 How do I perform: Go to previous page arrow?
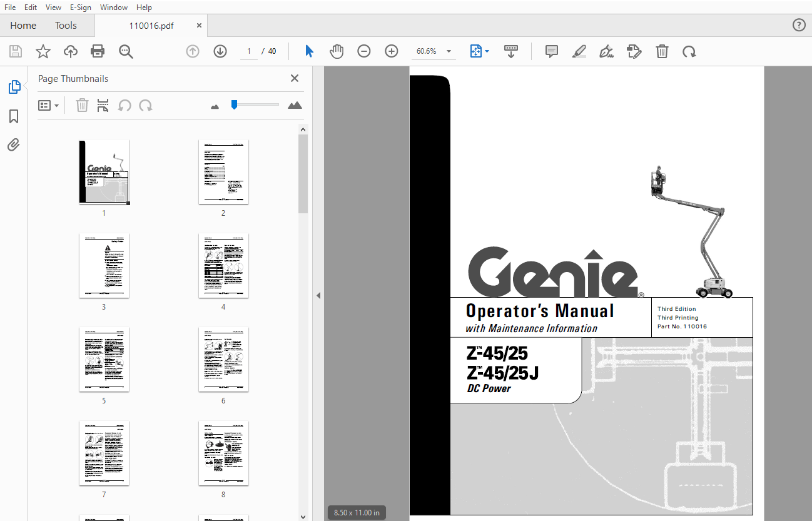tap(193, 51)
